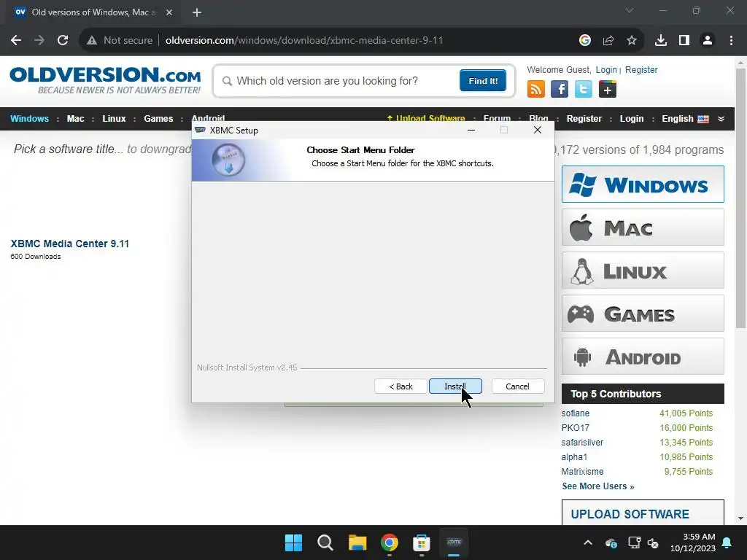Viewport: 747px width, 560px height.
Task: Click the Not secure warning icon
Action: pyautogui.click(x=92, y=41)
